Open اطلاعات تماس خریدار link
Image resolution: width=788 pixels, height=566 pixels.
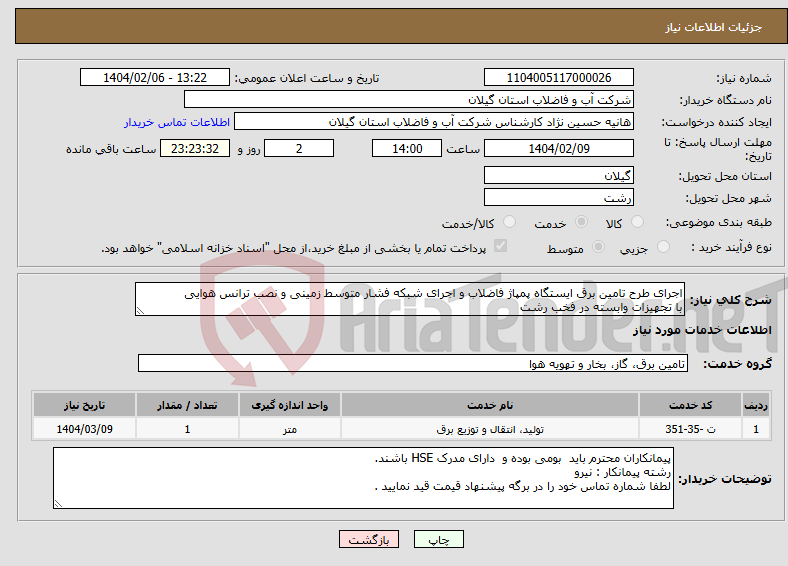tap(177, 122)
